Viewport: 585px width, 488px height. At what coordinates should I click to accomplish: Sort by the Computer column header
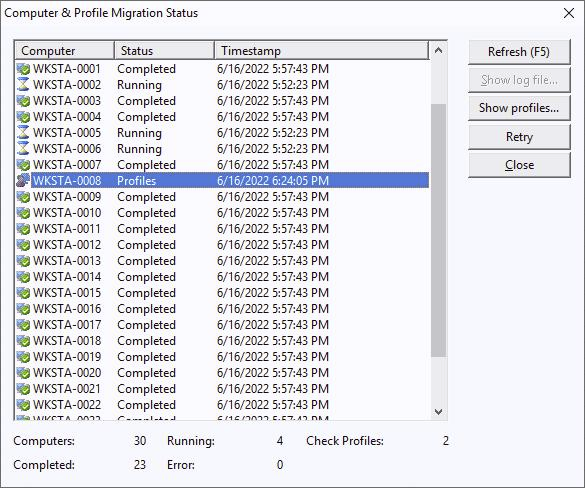click(x=64, y=50)
